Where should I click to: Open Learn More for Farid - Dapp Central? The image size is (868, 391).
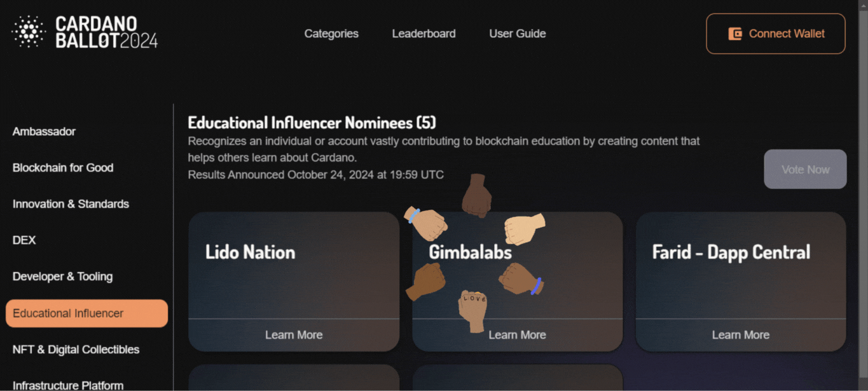pos(741,335)
